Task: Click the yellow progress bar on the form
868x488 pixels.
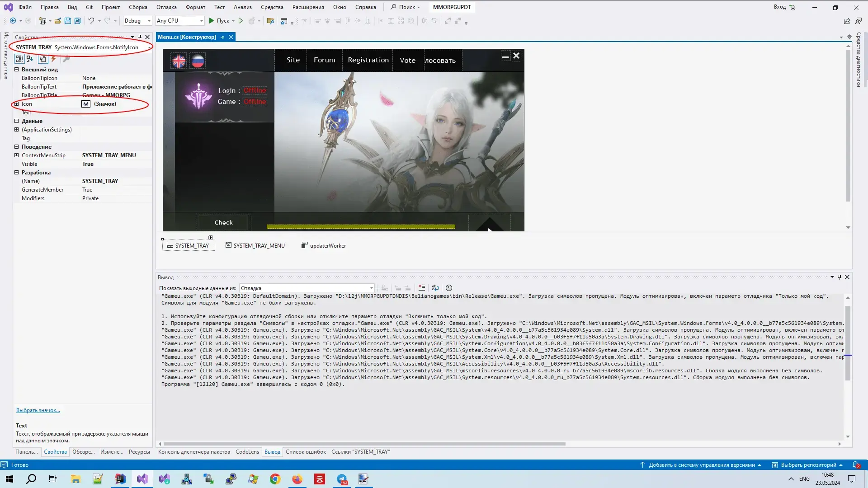Action: tap(361, 227)
